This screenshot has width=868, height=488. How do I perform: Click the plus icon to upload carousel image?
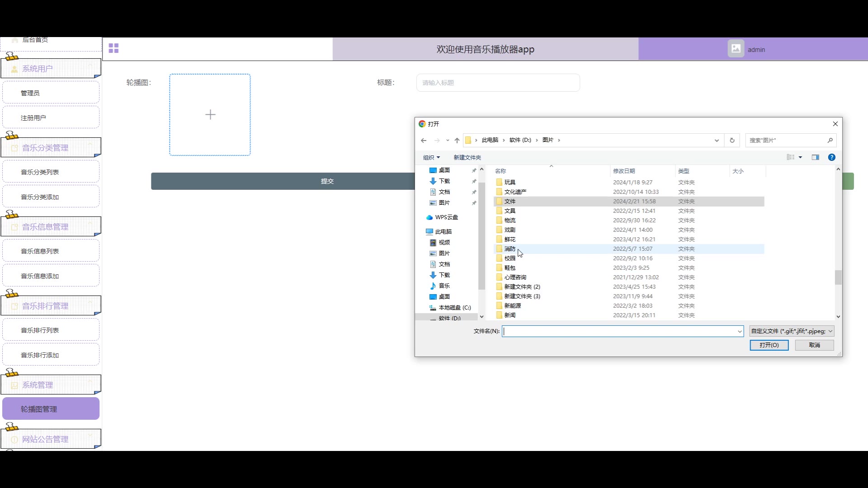click(x=210, y=115)
